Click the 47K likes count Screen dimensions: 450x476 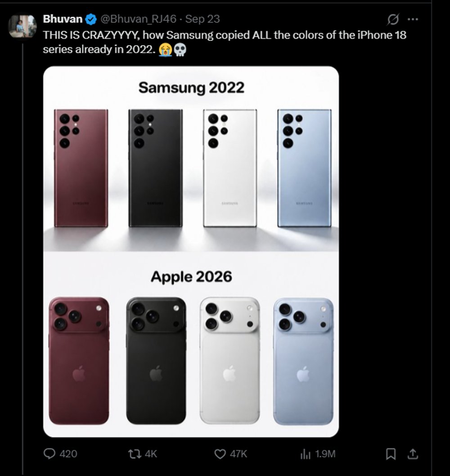238,454
